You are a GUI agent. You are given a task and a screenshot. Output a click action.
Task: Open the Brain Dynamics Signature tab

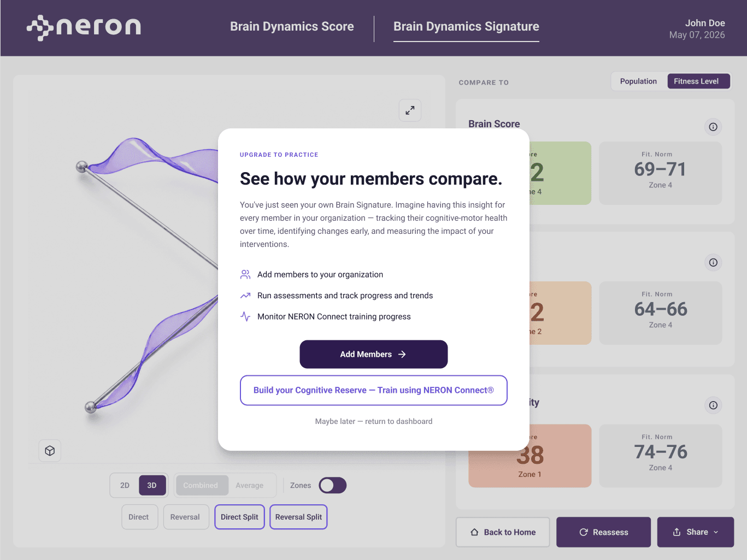pos(466,27)
